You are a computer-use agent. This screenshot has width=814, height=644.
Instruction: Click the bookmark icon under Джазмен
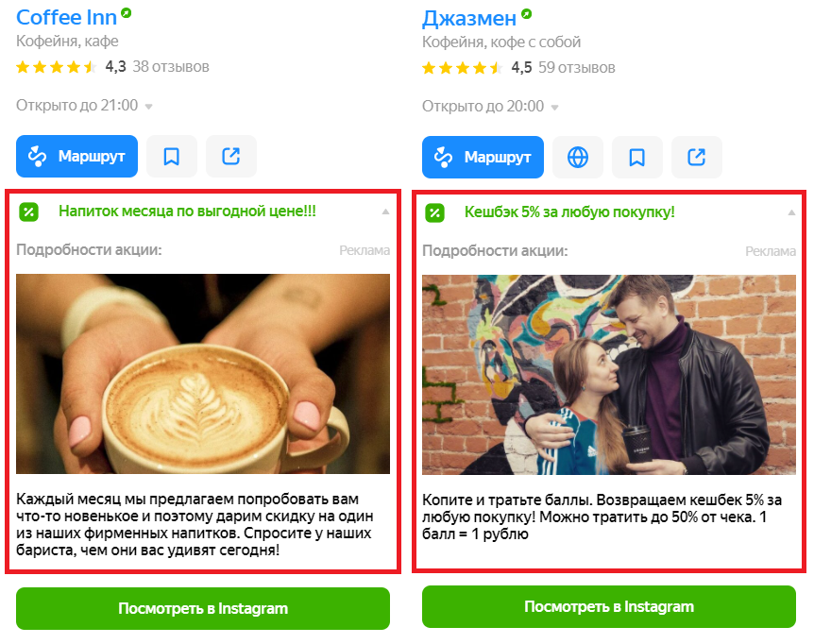pyautogui.click(x=637, y=158)
